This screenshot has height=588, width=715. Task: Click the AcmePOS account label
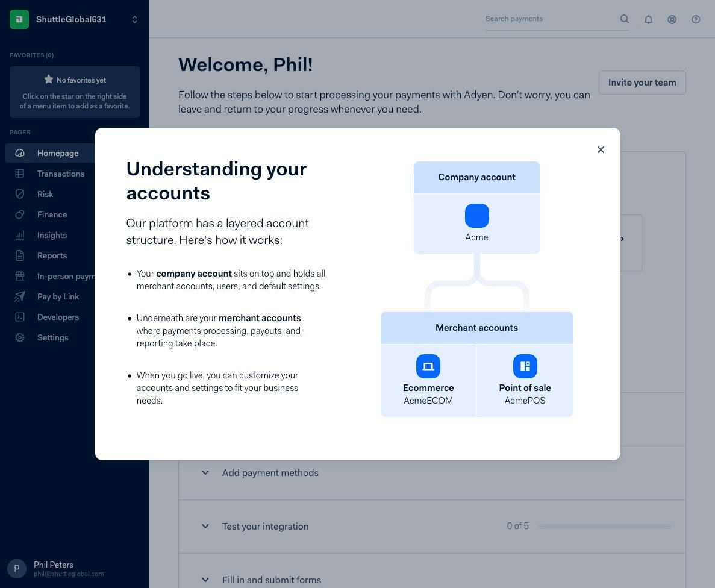[525, 401]
